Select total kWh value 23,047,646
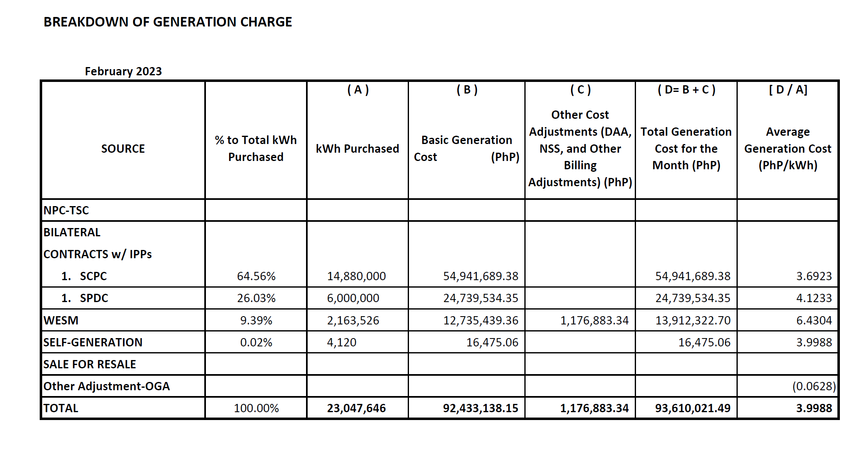The image size is (868, 449). 356,408
